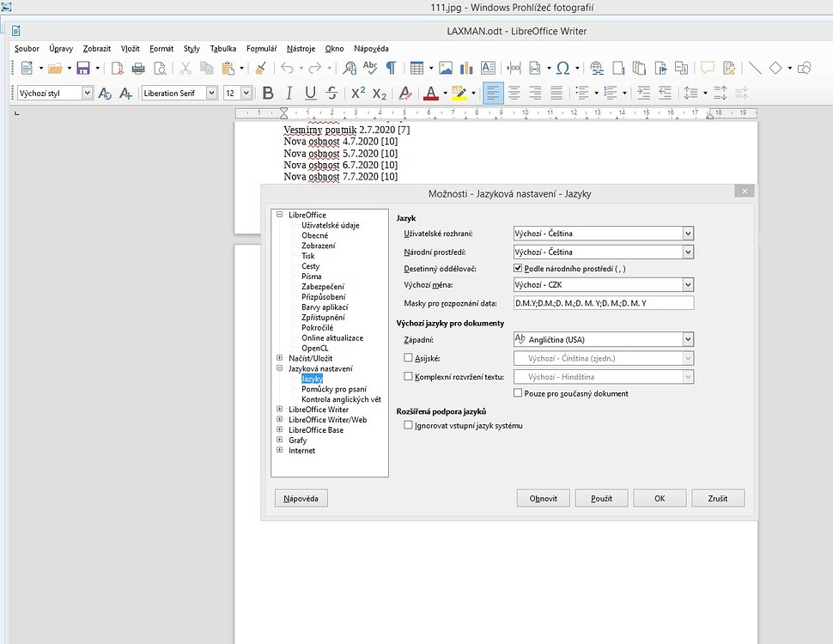833x644 pixels.
Task: Open the Nástroje menu
Action: [x=301, y=49]
